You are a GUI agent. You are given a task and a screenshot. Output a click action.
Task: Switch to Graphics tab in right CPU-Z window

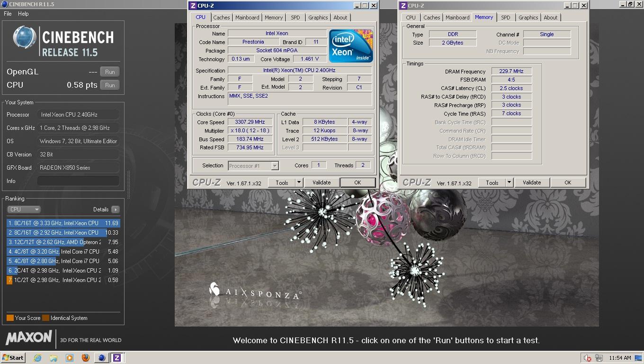[528, 18]
